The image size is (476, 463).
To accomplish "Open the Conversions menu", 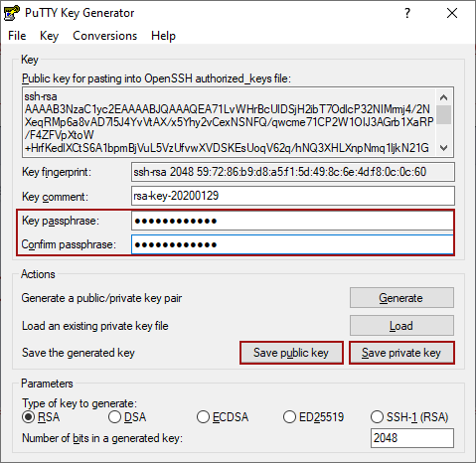I will click(104, 36).
